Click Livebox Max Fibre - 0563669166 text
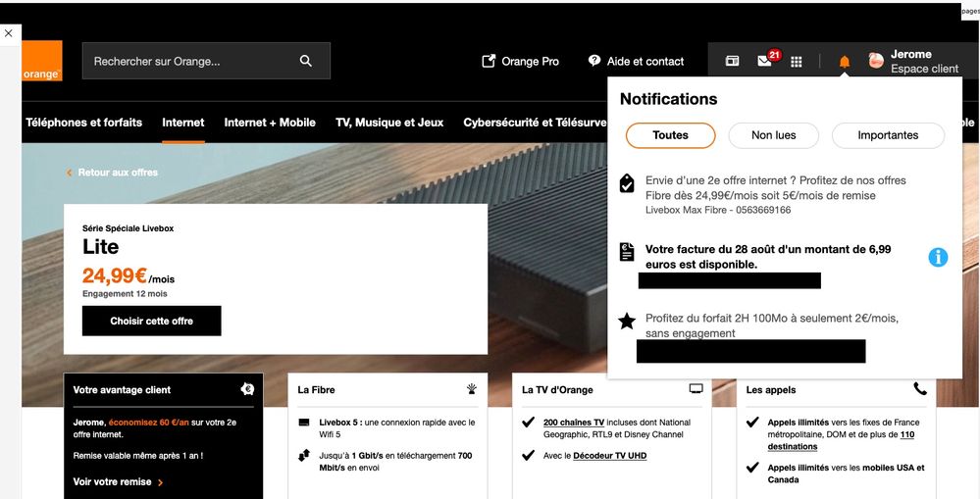 click(718, 210)
